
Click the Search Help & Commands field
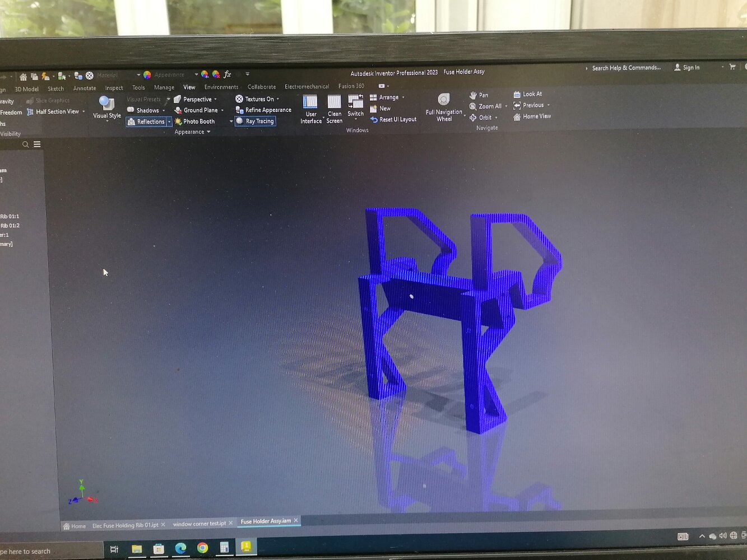[626, 68]
